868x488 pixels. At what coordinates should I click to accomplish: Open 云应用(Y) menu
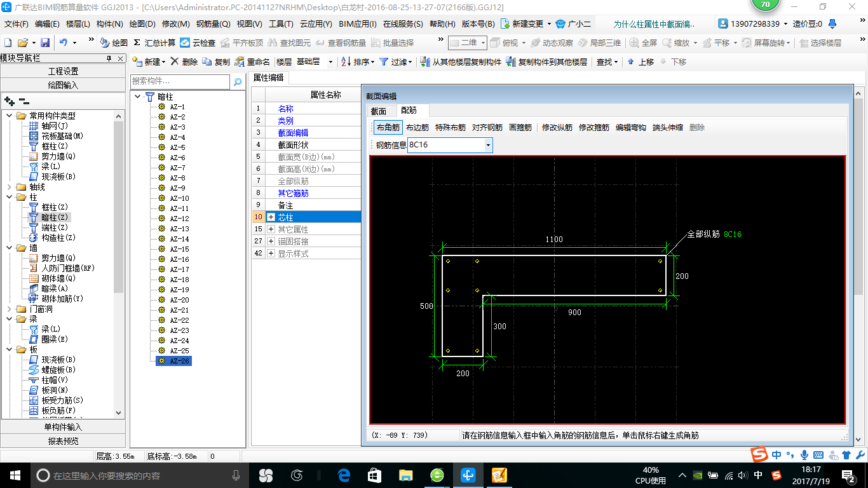[x=316, y=24]
